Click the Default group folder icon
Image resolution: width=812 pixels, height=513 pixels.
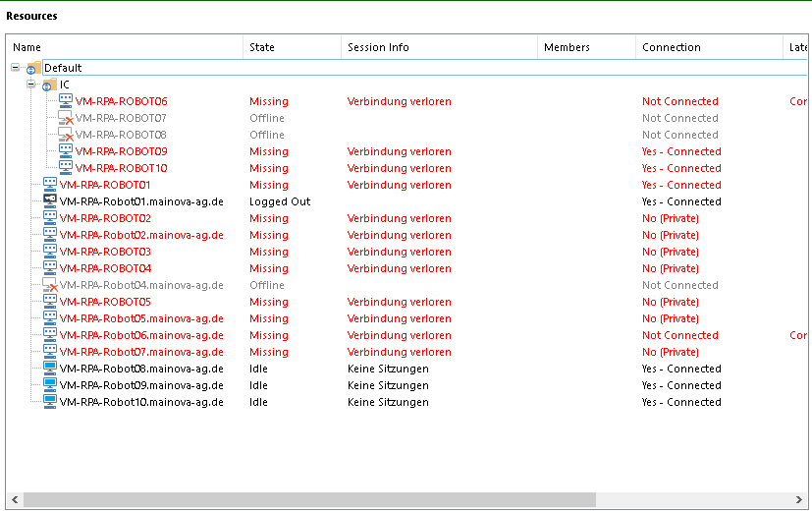(34, 68)
